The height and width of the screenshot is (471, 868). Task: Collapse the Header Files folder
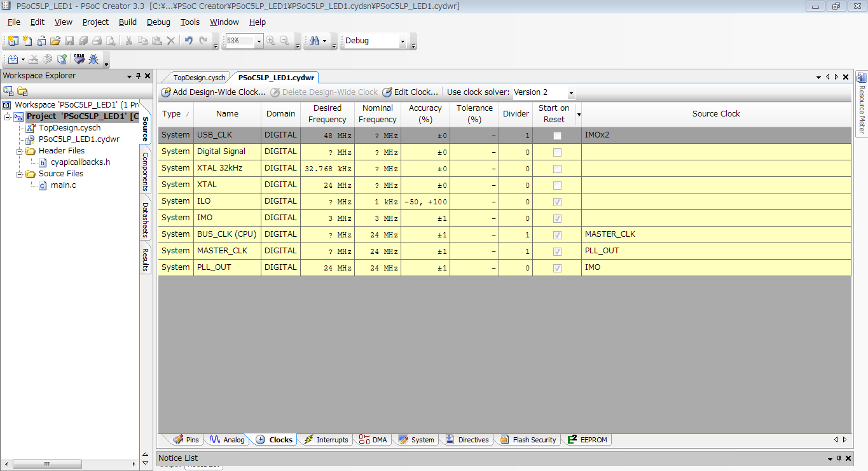pyautogui.click(x=19, y=151)
